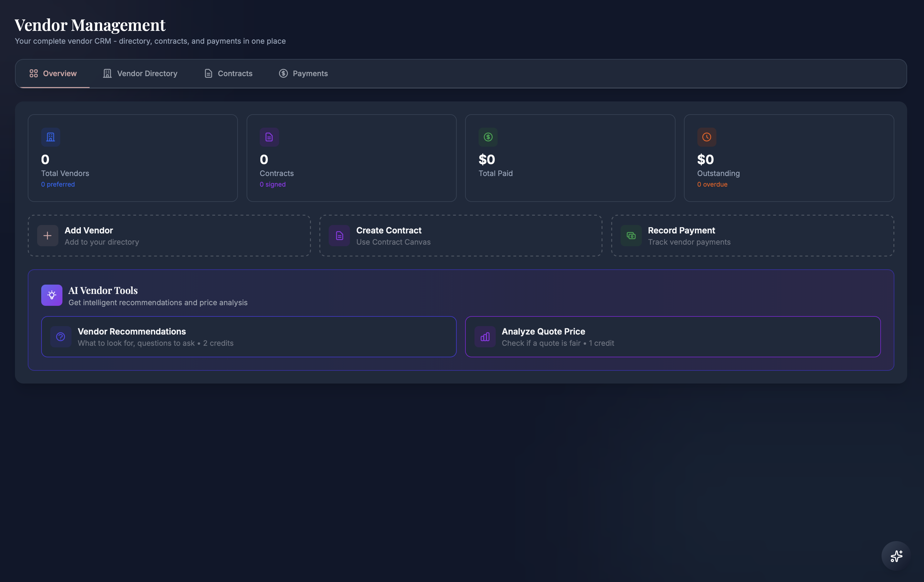Click the Contracts document icon on the stat card
This screenshot has height=582, width=924.
pyautogui.click(x=269, y=137)
